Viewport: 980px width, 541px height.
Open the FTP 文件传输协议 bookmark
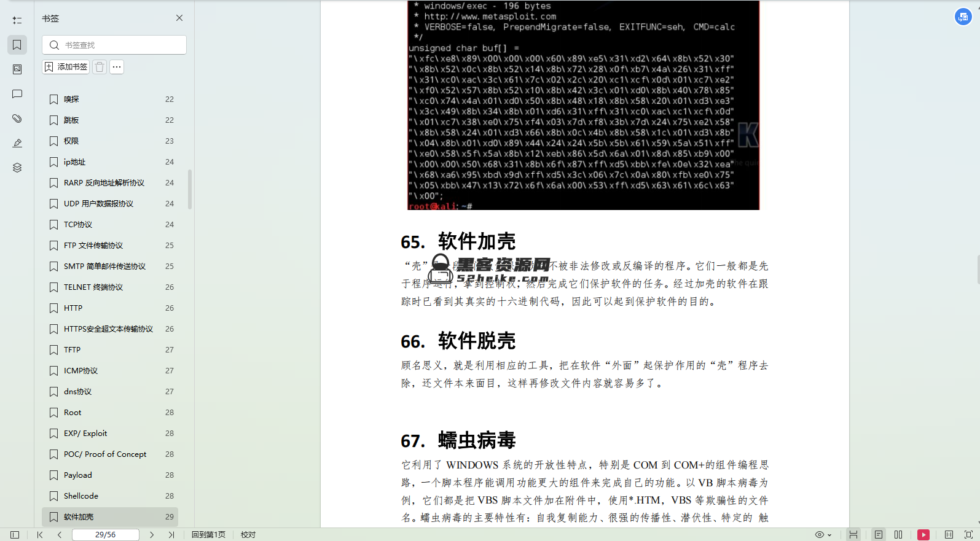[x=110, y=246]
